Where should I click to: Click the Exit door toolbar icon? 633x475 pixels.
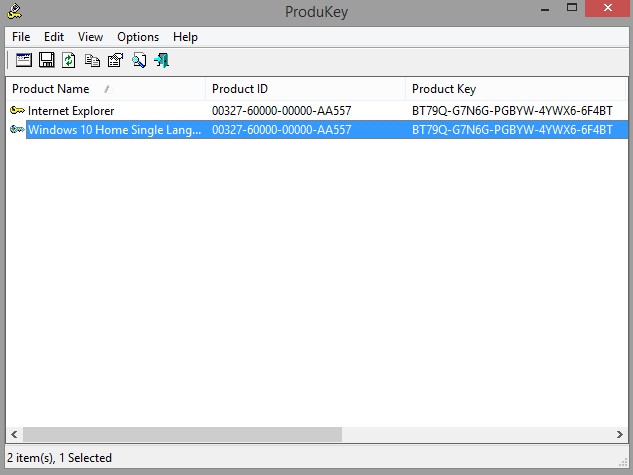pyautogui.click(x=161, y=61)
